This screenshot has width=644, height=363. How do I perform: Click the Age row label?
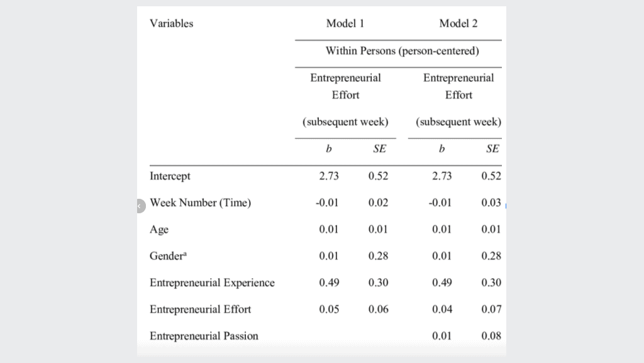tap(159, 229)
